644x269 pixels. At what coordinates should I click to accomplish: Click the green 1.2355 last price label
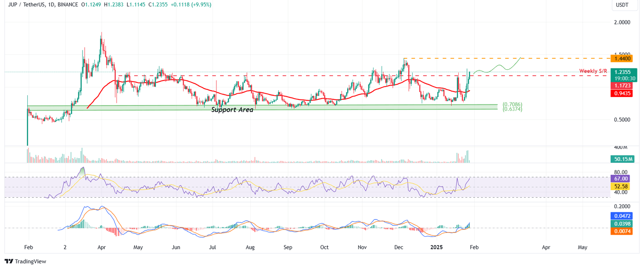point(622,72)
